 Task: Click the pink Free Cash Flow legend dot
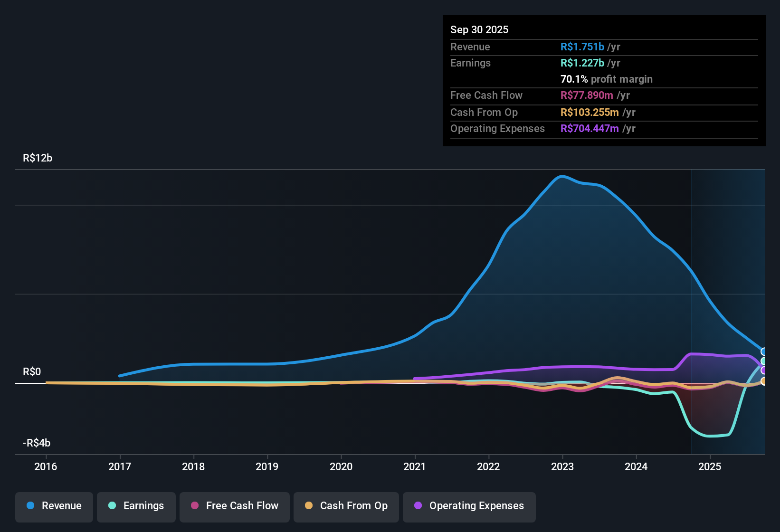click(x=195, y=506)
